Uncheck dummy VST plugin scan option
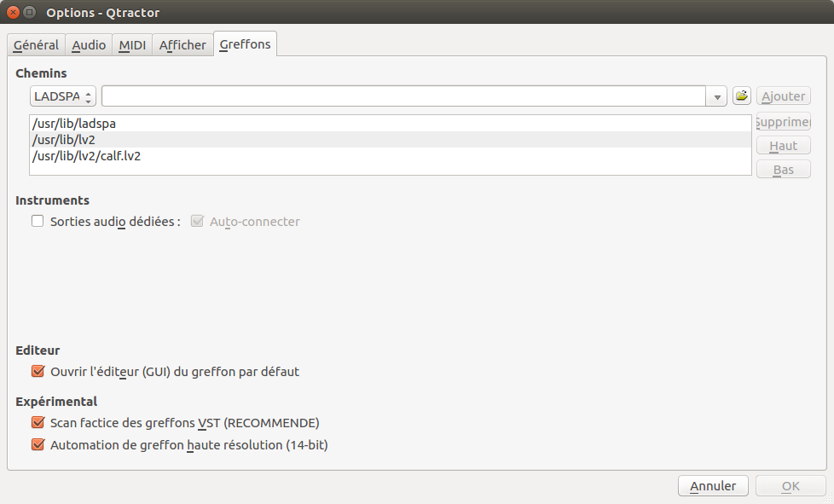The width and height of the screenshot is (834, 504). pyautogui.click(x=38, y=422)
